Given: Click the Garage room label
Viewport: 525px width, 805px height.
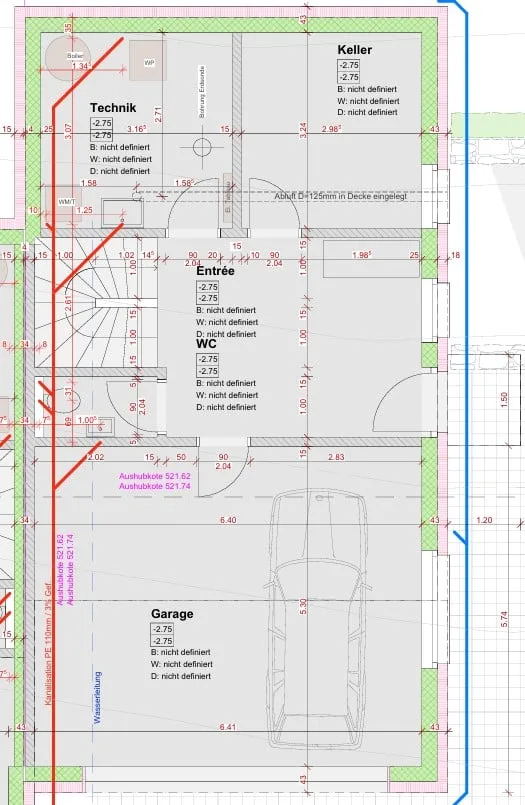Looking at the screenshot, I should coord(172,614).
